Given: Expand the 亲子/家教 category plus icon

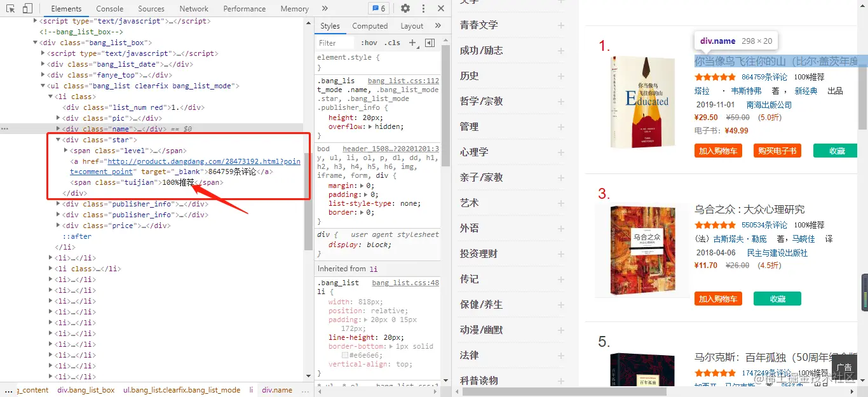Looking at the screenshot, I should pos(561,178).
